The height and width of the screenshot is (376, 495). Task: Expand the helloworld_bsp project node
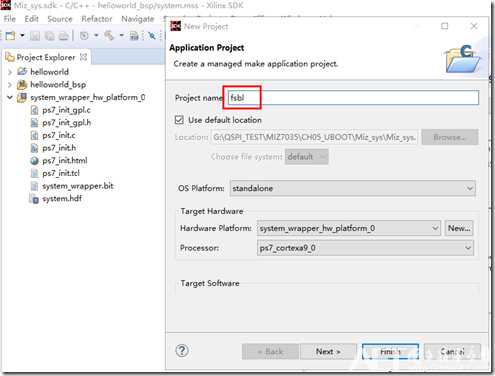coord(10,85)
